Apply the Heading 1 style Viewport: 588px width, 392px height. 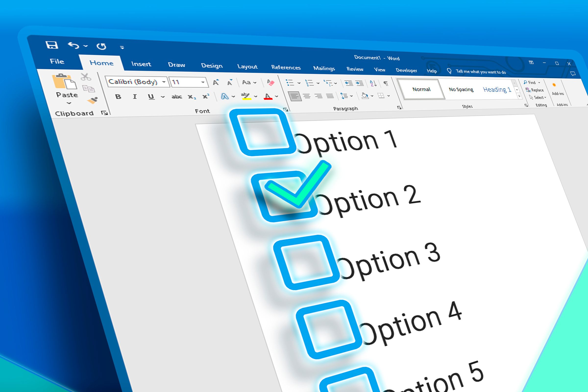pos(497,90)
